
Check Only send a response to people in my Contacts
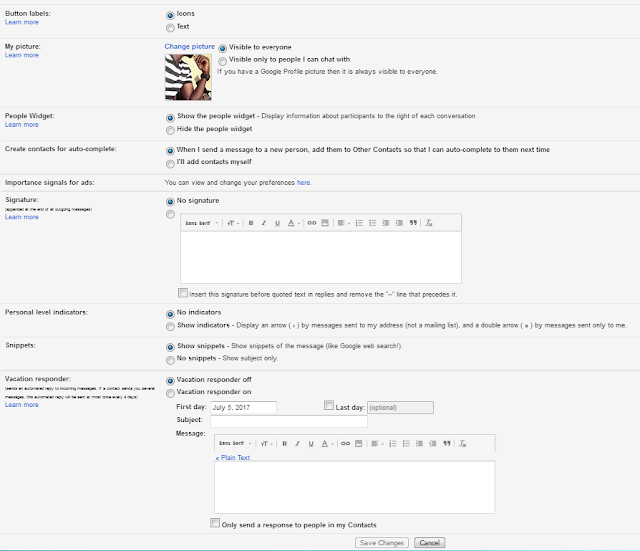(215, 523)
